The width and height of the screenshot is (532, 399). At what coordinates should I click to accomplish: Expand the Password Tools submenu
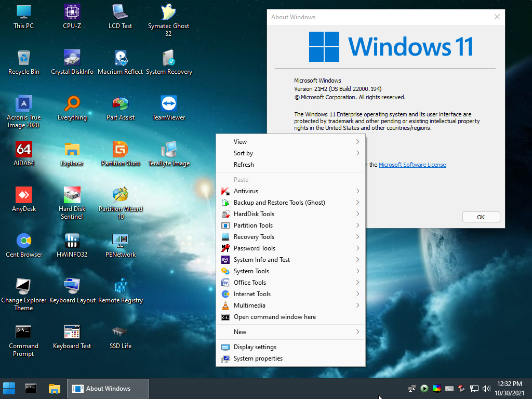click(290, 248)
